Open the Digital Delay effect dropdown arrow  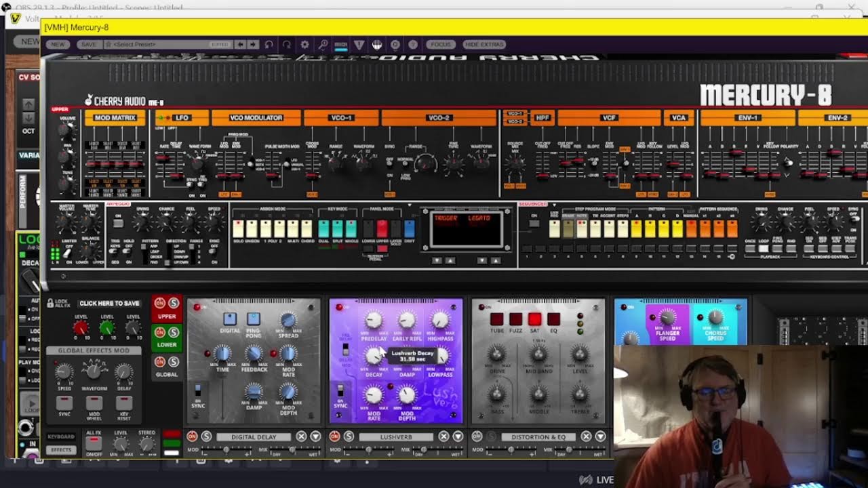[315, 436]
